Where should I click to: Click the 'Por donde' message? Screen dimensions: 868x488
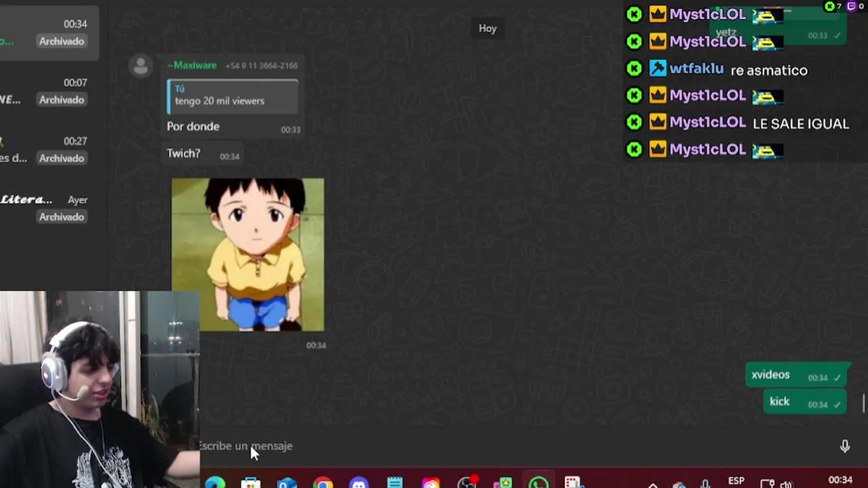(x=193, y=126)
